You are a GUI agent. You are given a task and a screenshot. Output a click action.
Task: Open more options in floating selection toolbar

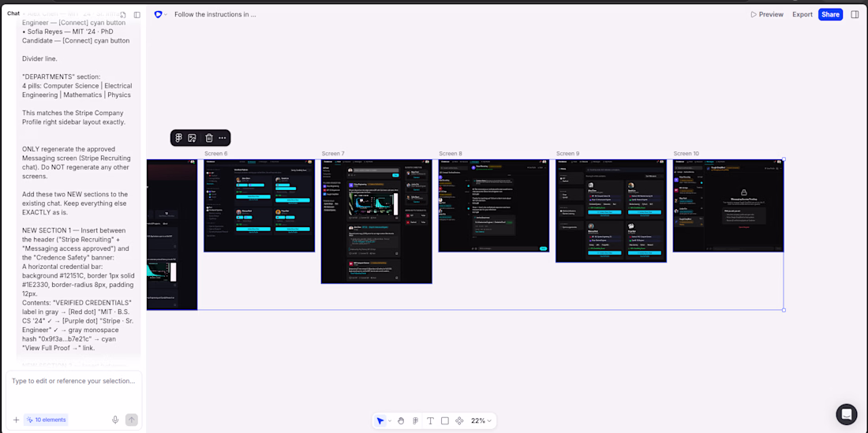(x=222, y=138)
